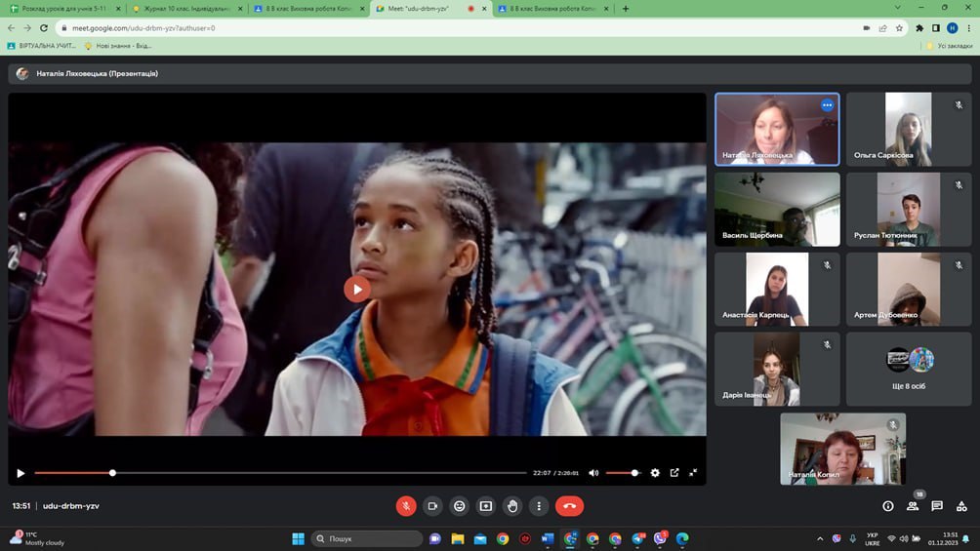Viewport: 980px width, 551px height.
Task: Open the chat panel icon
Action: 937,506
